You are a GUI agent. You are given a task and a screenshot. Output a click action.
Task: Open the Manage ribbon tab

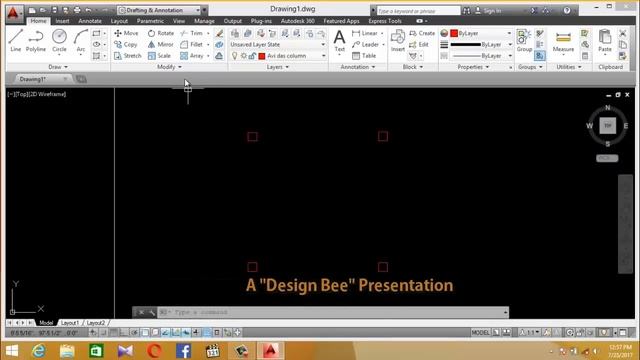[204, 21]
